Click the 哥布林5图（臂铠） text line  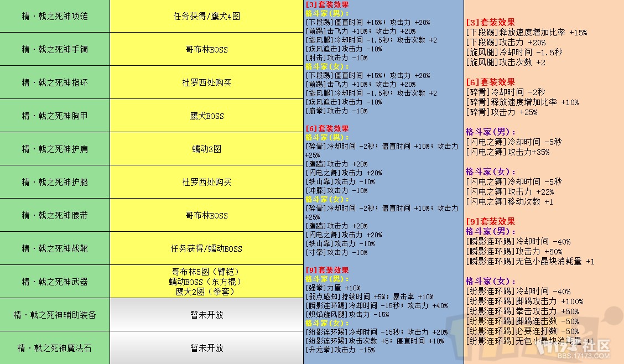(x=206, y=272)
